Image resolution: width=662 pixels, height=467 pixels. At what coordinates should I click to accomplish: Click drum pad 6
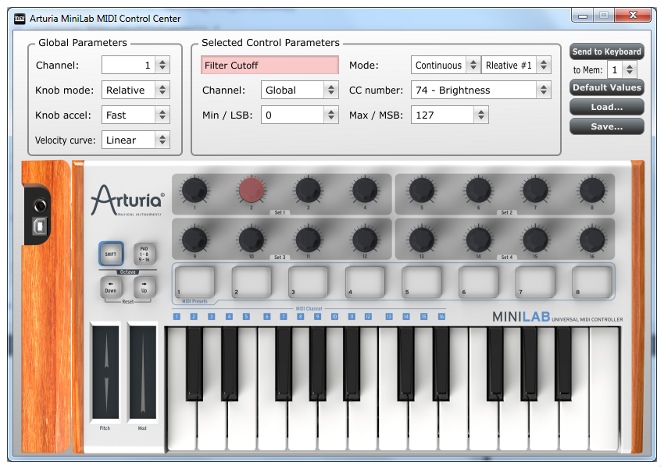coord(478,281)
